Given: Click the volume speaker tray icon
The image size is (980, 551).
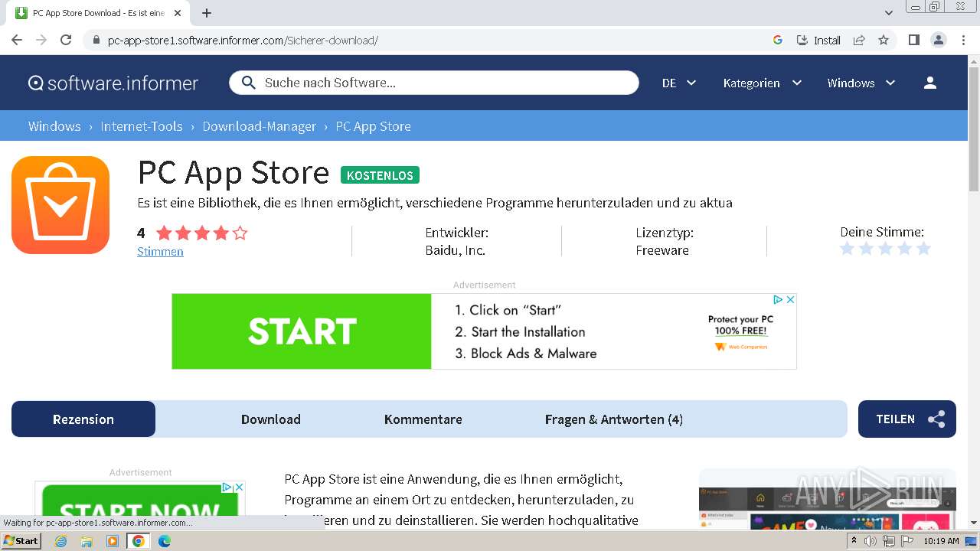Looking at the screenshot, I should coord(871,541).
